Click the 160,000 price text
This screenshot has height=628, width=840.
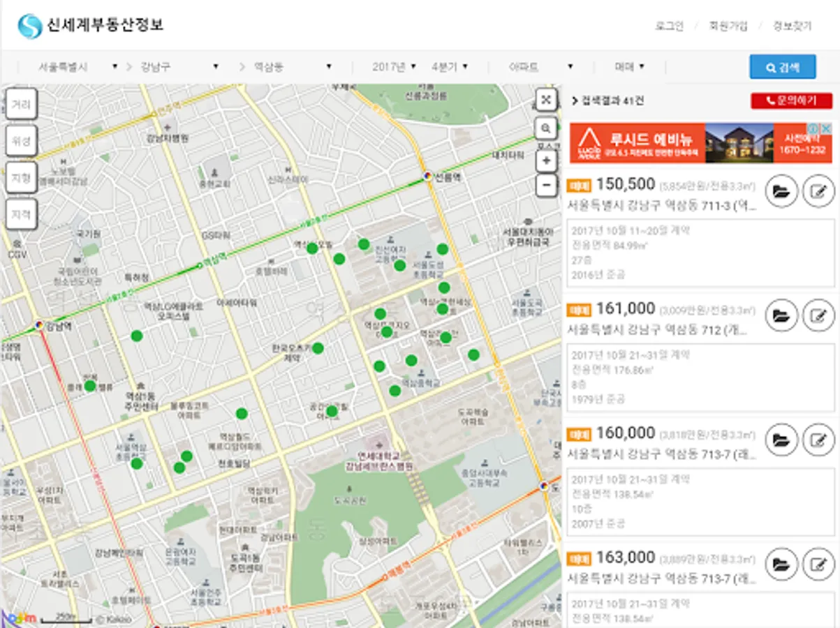[x=626, y=433]
